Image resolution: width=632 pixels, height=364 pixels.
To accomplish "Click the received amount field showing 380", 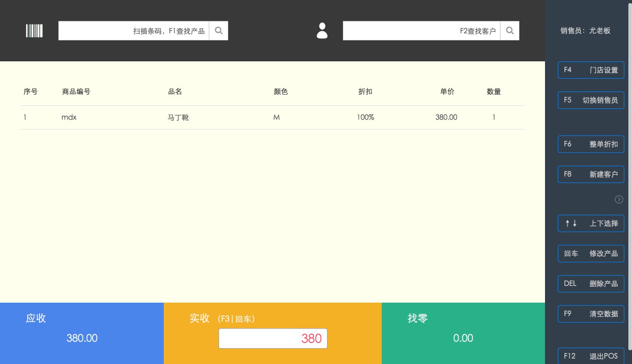I will [273, 338].
